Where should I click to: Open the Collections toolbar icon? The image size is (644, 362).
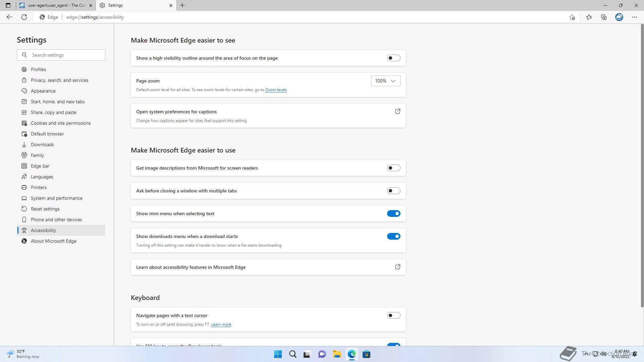tap(604, 17)
